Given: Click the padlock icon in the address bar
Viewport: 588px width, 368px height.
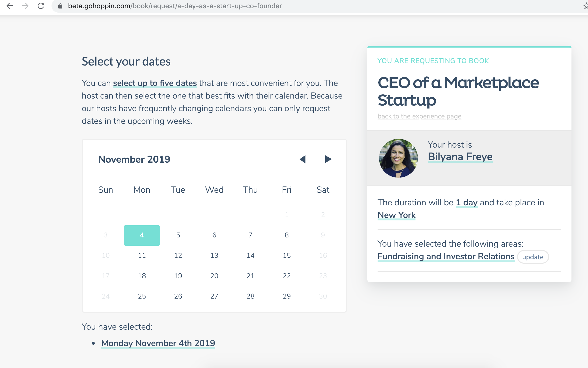Looking at the screenshot, I should click(60, 6).
